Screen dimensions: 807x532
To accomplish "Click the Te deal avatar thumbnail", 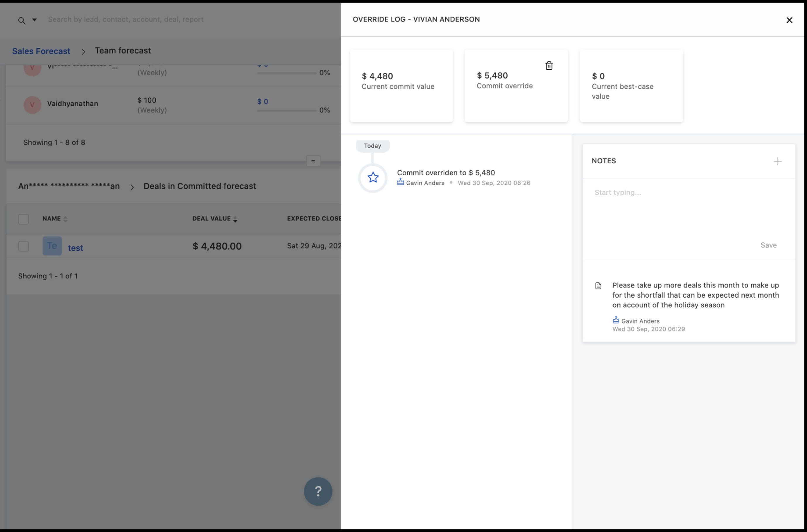I will pyautogui.click(x=52, y=246).
